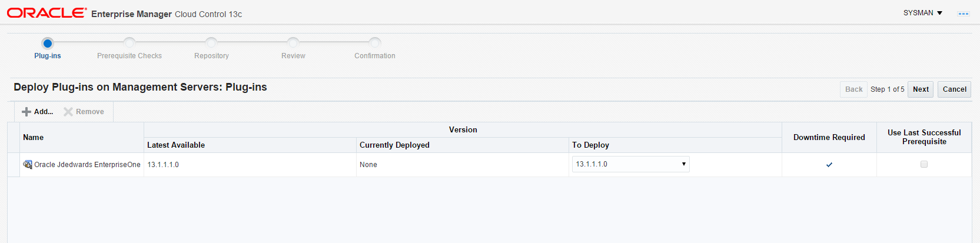The height and width of the screenshot is (243, 980).
Task: Click the Step 1 of 5 indicator
Action: (x=888, y=89)
